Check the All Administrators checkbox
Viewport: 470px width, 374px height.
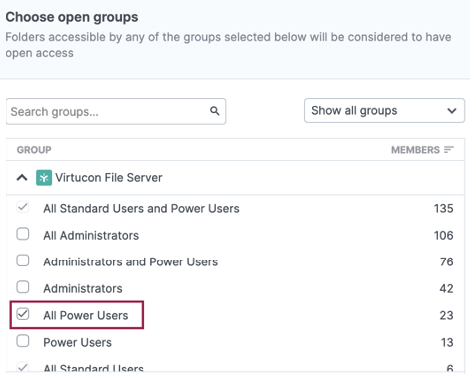coord(23,234)
